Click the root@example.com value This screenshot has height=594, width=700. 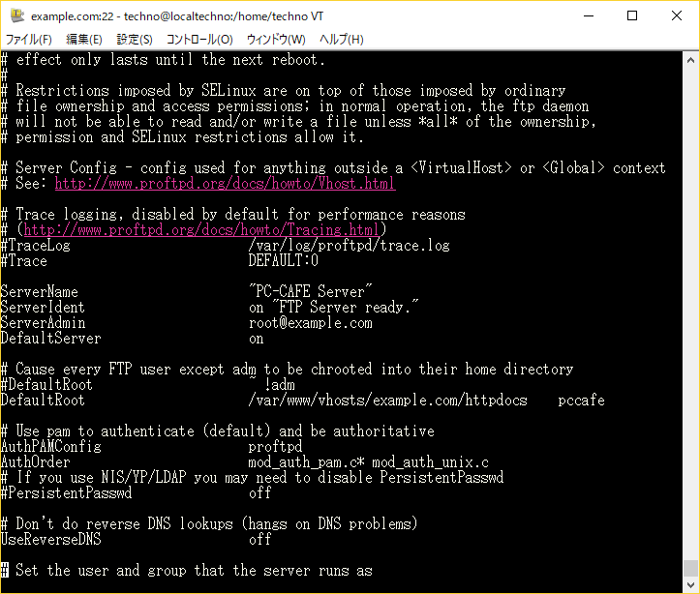[x=311, y=323]
